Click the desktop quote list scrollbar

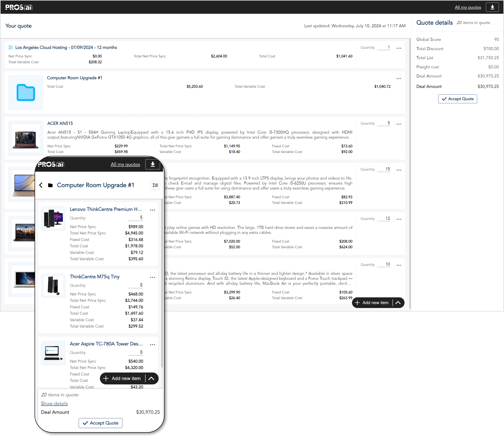(x=410, y=173)
